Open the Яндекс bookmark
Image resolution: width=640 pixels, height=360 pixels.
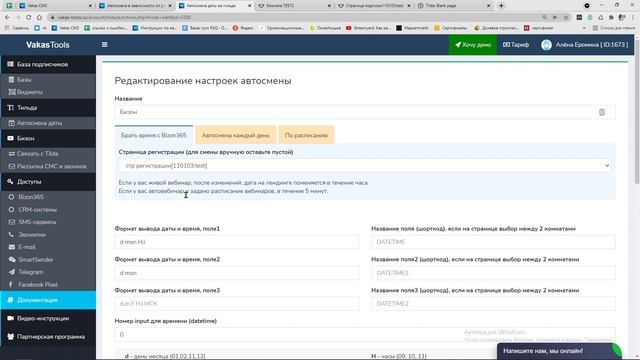click(243, 28)
